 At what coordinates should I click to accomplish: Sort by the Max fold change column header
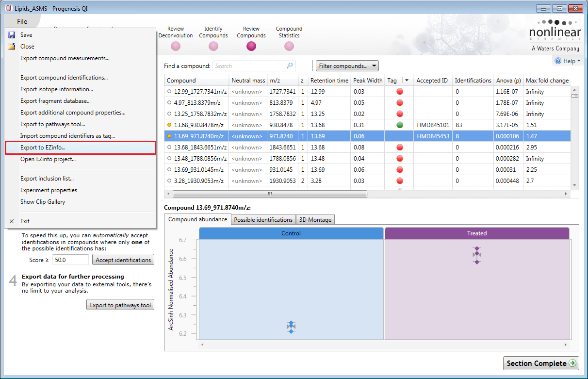547,81
